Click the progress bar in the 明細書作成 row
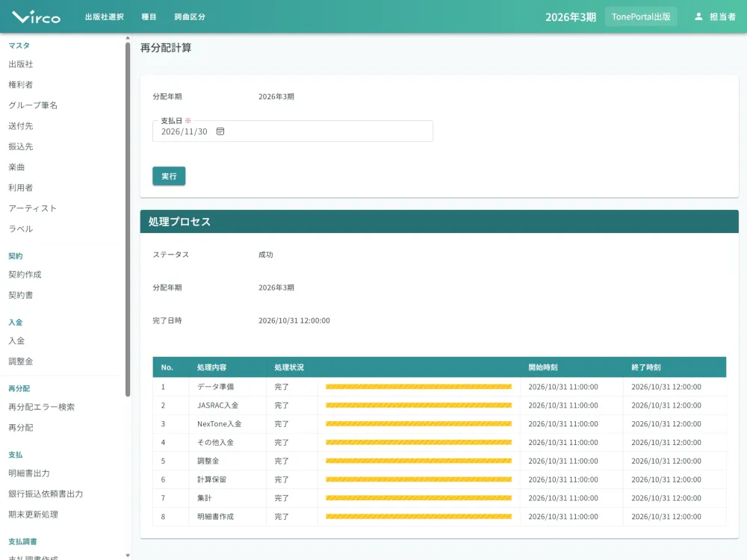The height and width of the screenshot is (560, 747). pyautogui.click(x=418, y=517)
